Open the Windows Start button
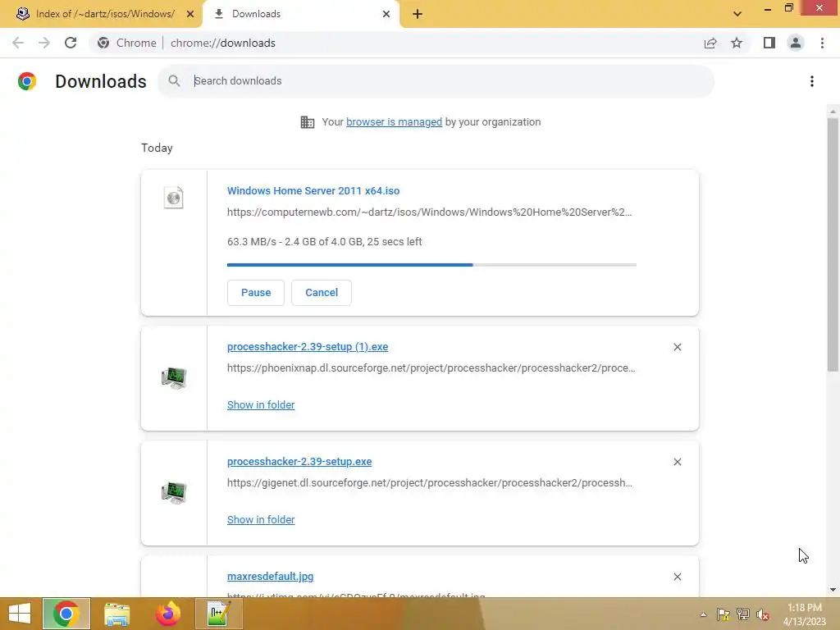This screenshot has width=840, height=630. [x=20, y=614]
